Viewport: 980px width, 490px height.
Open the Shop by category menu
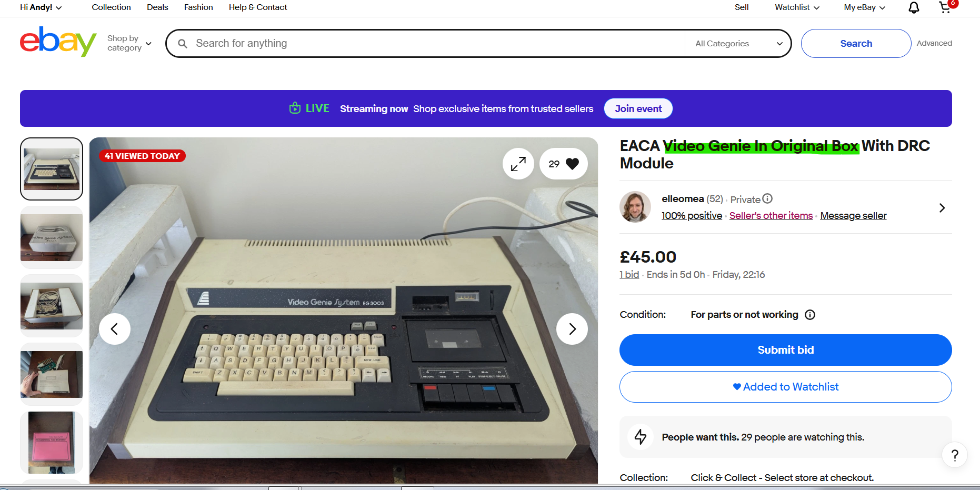point(129,43)
